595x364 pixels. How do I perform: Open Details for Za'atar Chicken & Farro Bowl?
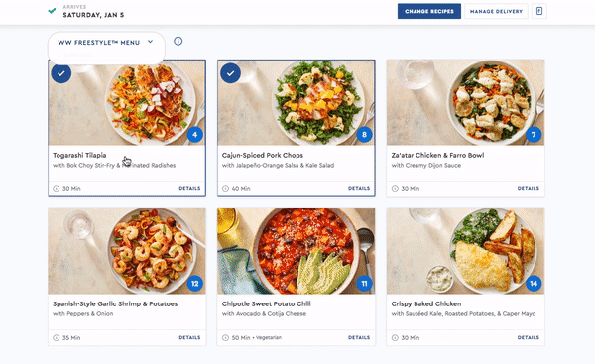[x=529, y=188]
